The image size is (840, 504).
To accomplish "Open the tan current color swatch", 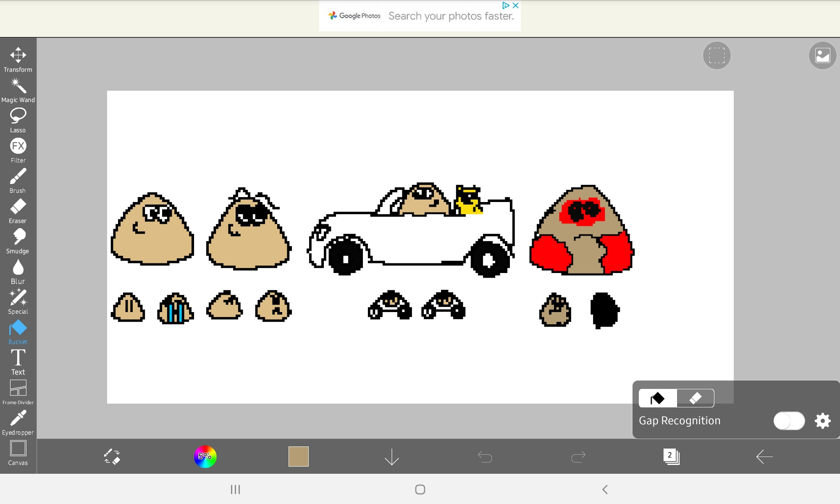I will click(299, 457).
